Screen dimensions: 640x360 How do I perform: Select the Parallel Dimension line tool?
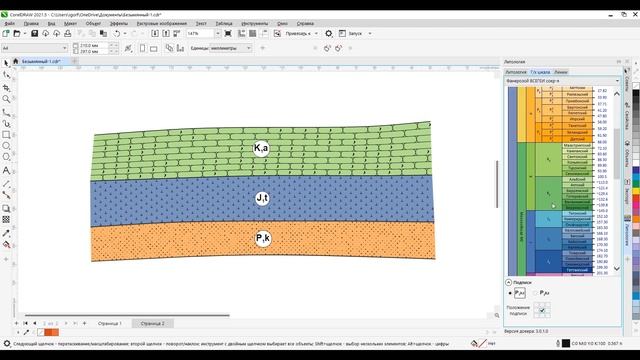(6, 184)
